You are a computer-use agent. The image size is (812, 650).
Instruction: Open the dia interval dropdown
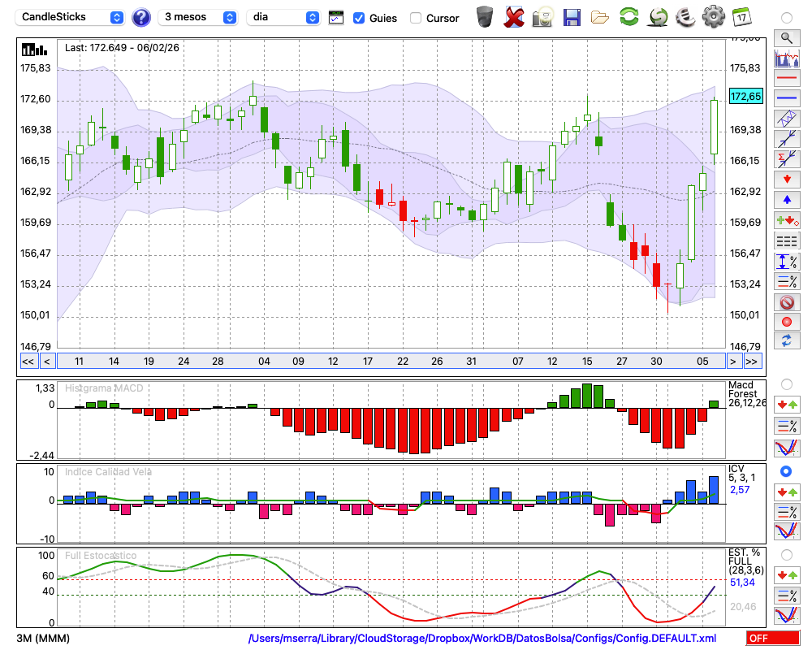point(284,17)
